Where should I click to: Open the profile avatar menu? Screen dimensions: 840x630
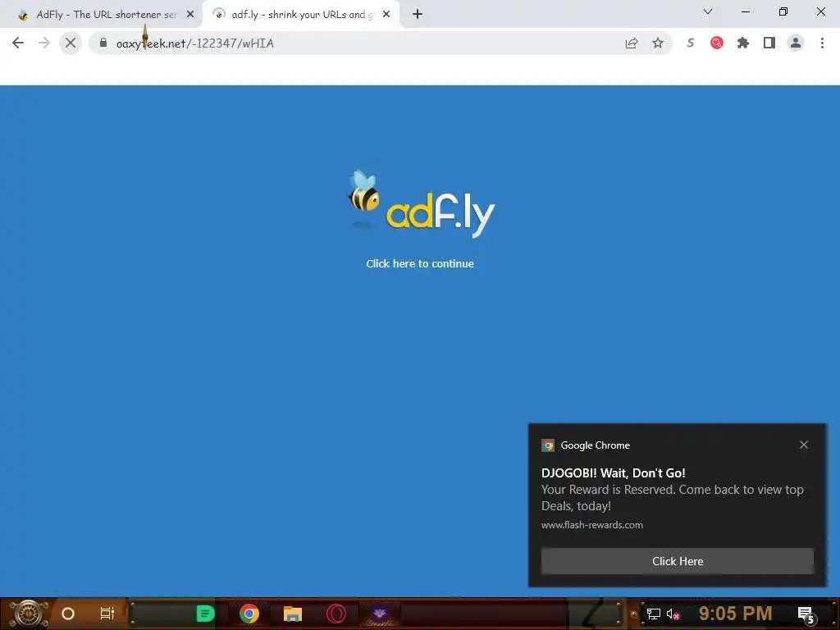[796, 43]
